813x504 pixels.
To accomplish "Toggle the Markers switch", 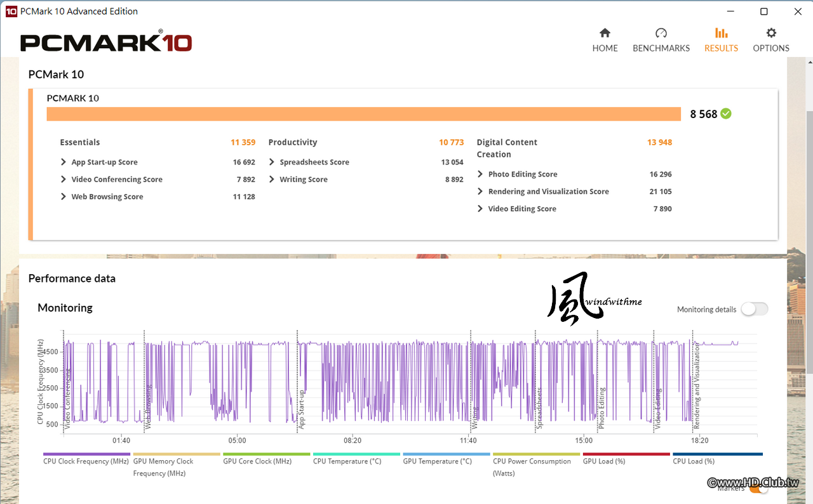I will click(x=758, y=488).
